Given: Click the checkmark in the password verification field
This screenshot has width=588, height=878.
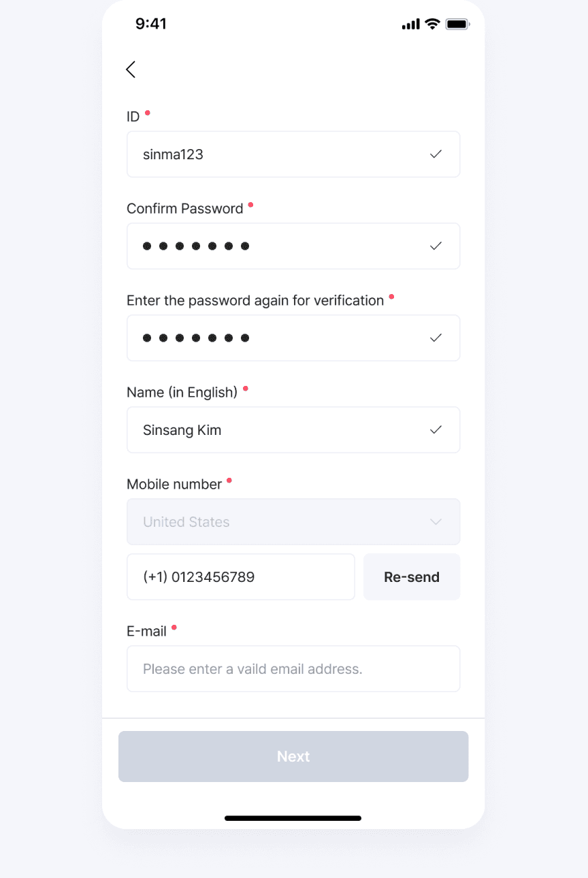Looking at the screenshot, I should point(436,338).
